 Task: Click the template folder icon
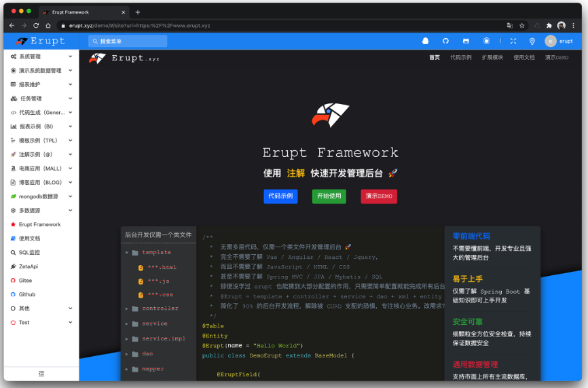click(x=135, y=253)
